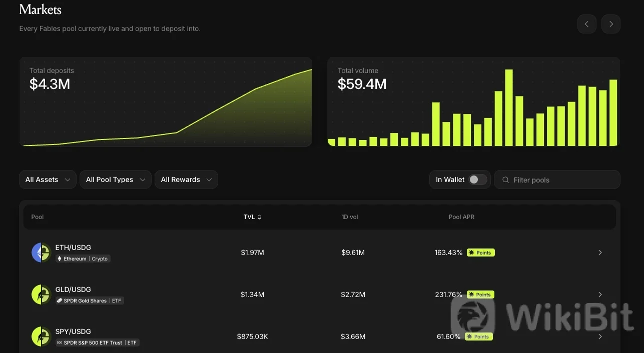Screen dimensions: 644x353
Task: Click the ETH/USDG pool token icon
Action: click(x=41, y=252)
